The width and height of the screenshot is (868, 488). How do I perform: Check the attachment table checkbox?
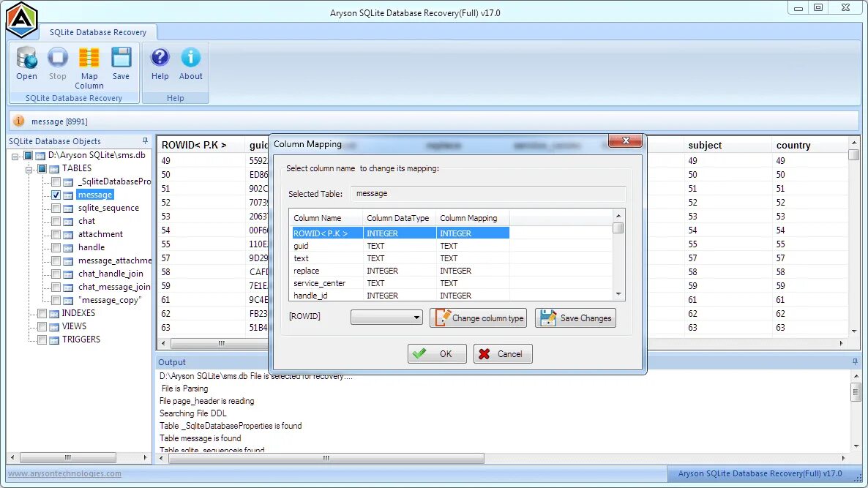click(56, 235)
